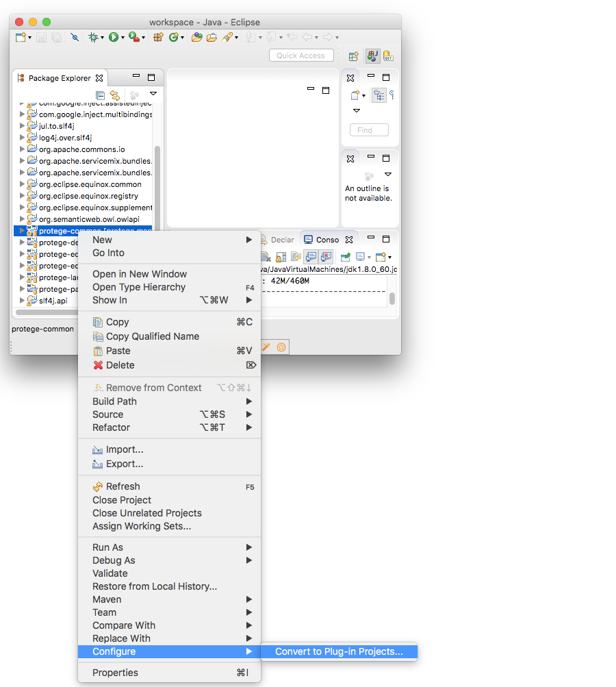The width and height of the screenshot is (616, 687).
Task: Open the Maven submenu
Action: (x=169, y=599)
